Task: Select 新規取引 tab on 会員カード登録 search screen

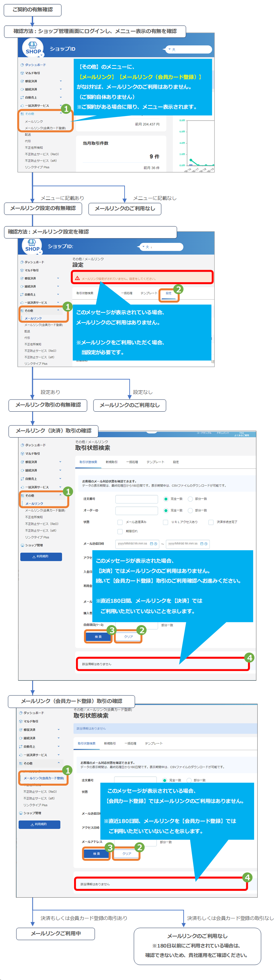Action: (x=110, y=743)
